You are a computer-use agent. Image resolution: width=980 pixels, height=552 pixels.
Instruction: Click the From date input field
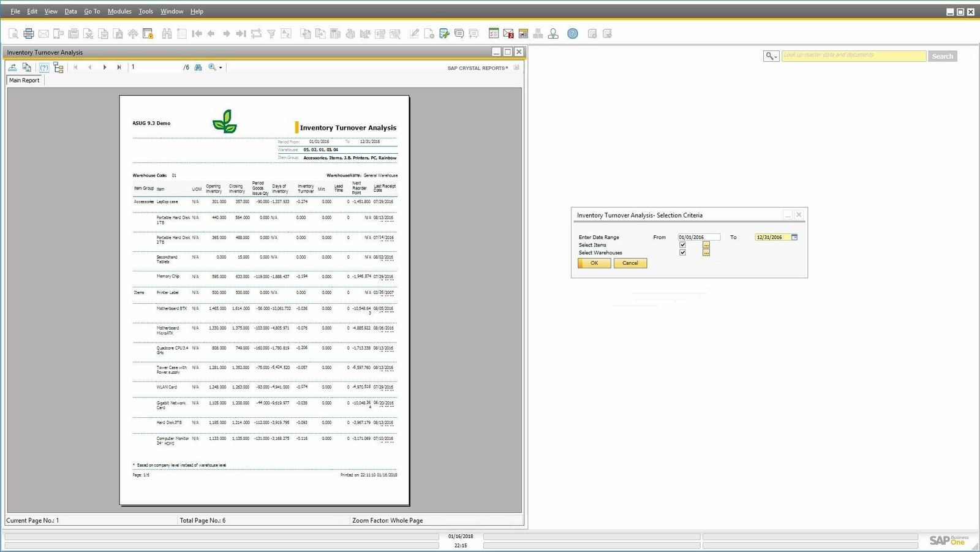coord(698,237)
